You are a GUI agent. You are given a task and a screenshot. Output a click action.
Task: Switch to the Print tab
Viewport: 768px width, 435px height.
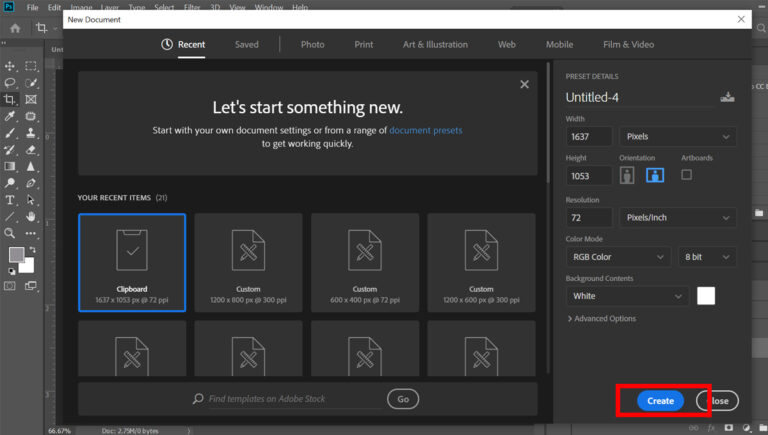click(363, 45)
